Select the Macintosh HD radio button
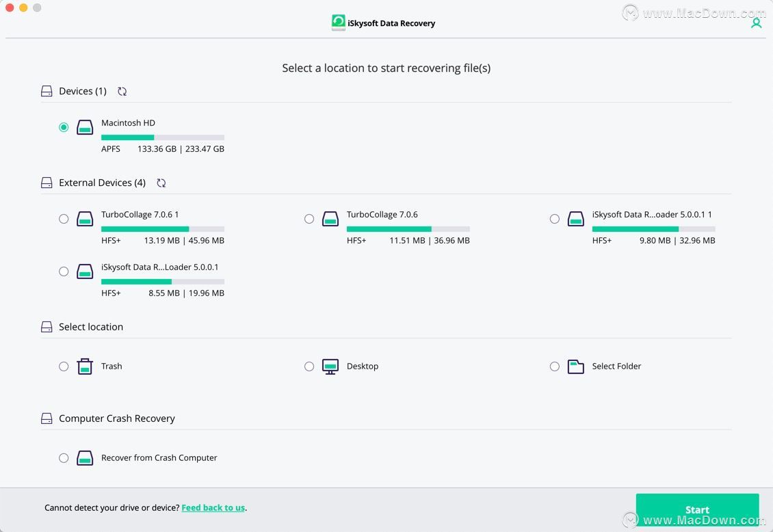Viewport: 773px width, 532px height. coord(64,127)
